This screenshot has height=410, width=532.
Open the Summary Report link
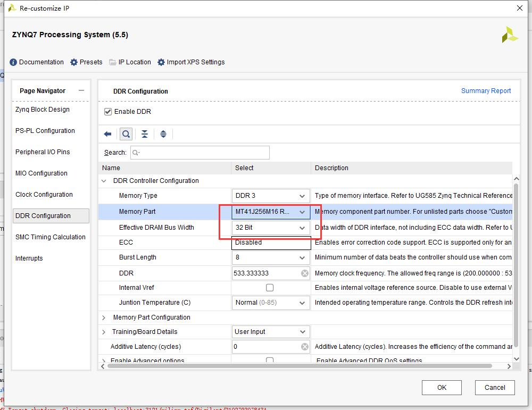pyautogui.click(x=486, y=91)
